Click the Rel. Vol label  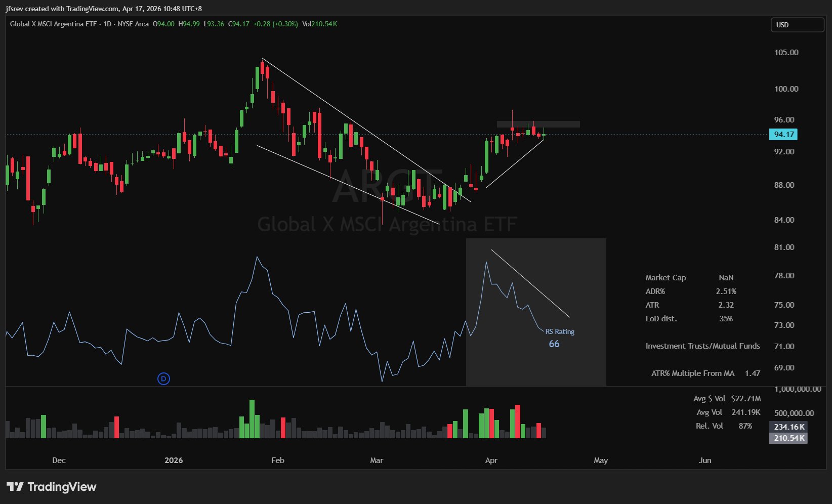click(x=709, y=426)
